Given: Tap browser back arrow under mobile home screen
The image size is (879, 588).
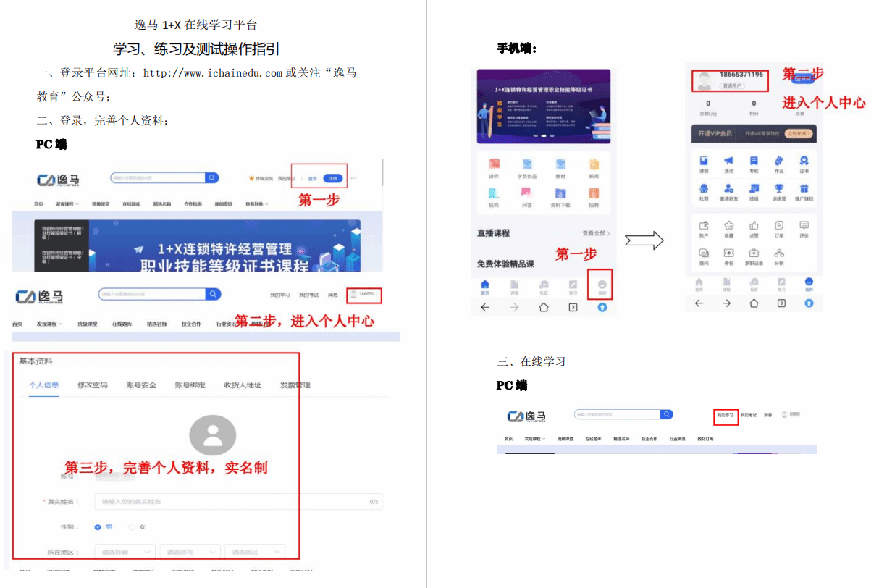Looking at the screenshot, I should 485,307.
